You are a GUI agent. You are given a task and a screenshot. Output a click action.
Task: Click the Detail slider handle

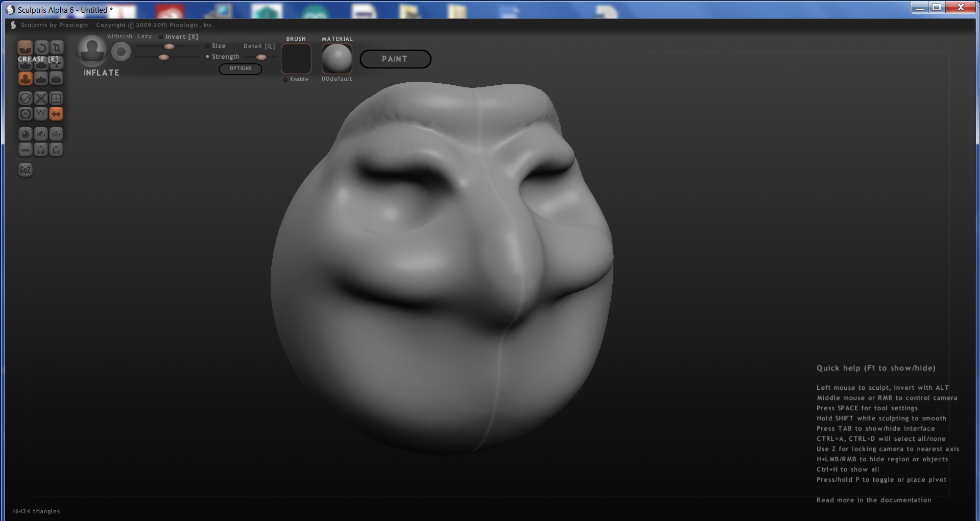coord(261,57)
